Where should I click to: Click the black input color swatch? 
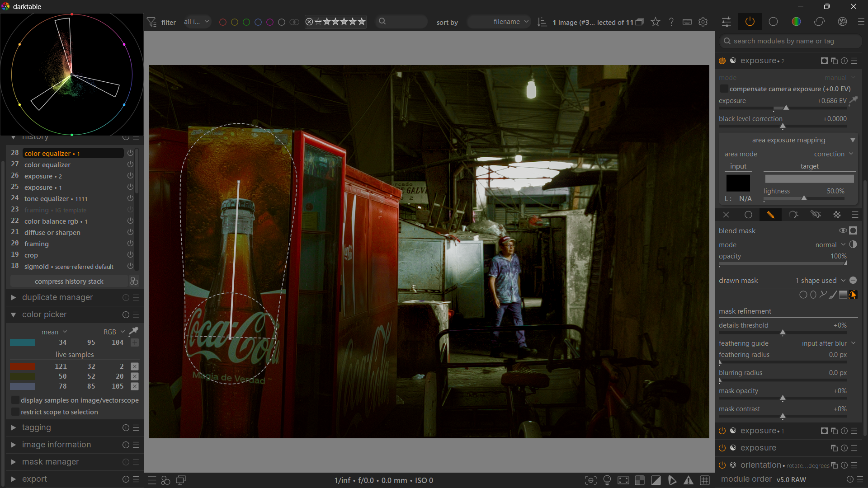[738, 183]
